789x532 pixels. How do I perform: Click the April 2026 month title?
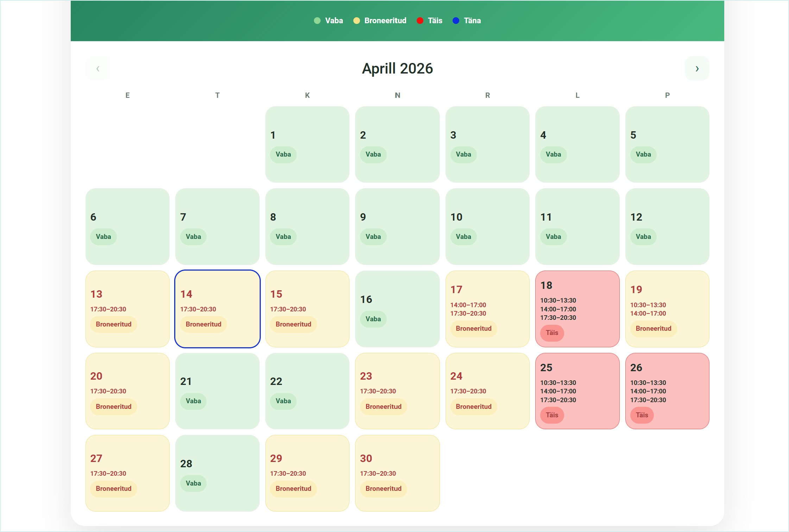coord(397,69)
